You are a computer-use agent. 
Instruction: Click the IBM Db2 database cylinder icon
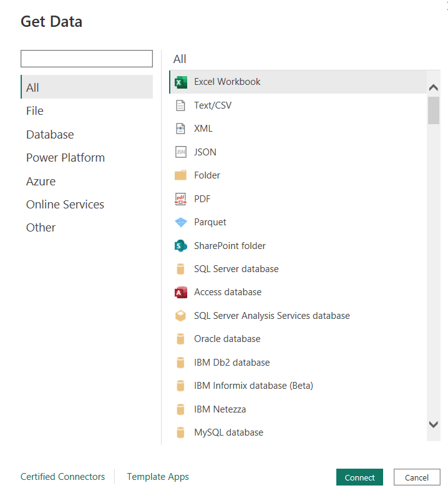(180, 363)
